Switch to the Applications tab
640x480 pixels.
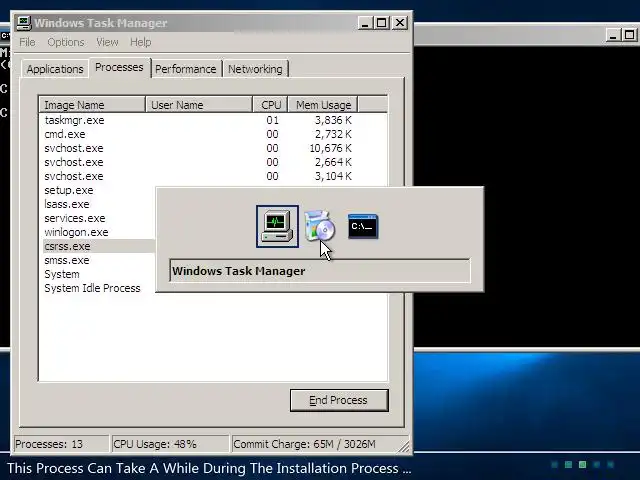pos(55,69)
